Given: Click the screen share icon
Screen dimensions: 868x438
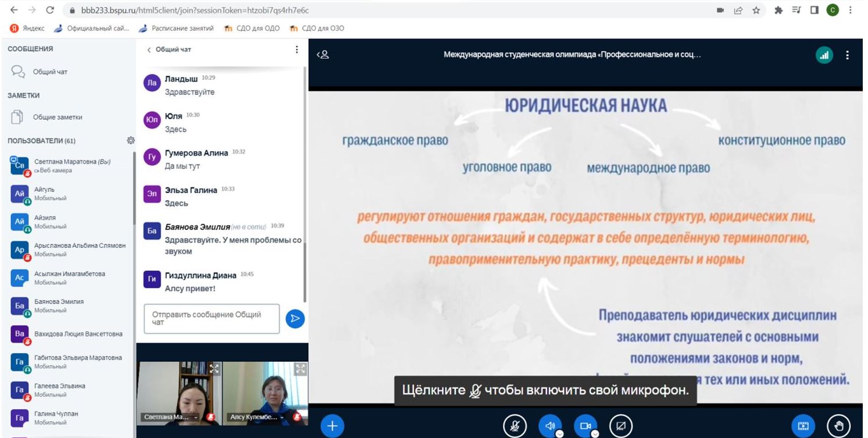Looking at the screenshot, I should point(621,426).
